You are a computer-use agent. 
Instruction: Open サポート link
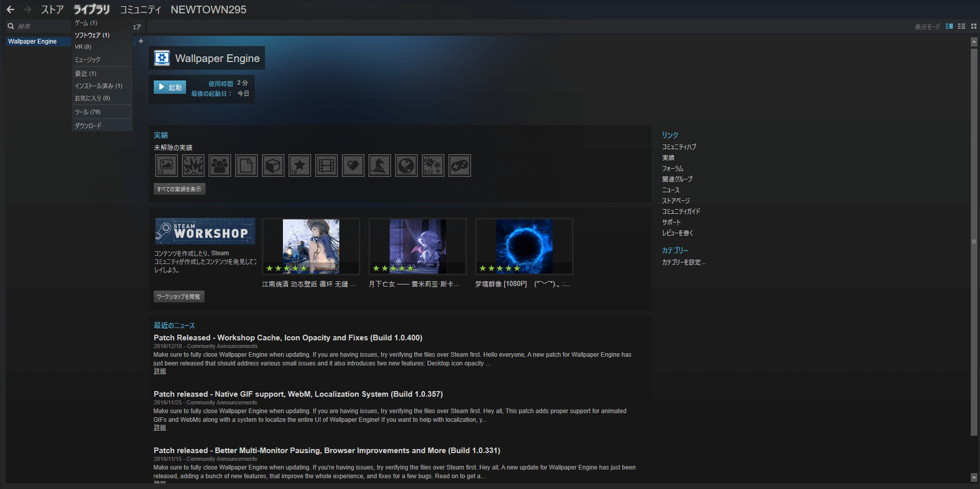click(x=671, y=222)
